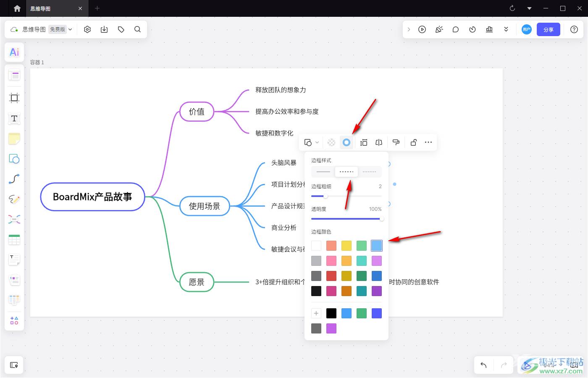Open board settings gear icon
Viewport: 588px width, 378px height.
87,29
